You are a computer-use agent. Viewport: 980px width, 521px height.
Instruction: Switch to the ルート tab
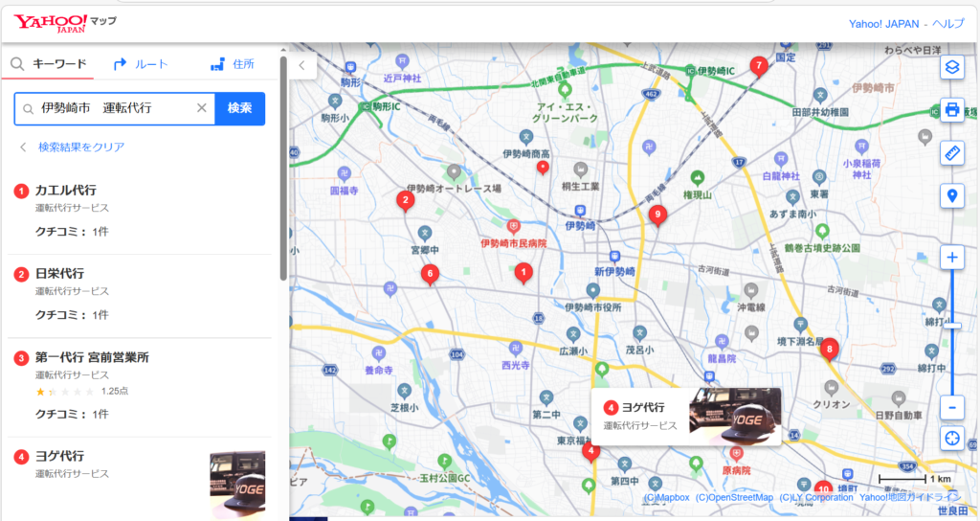point(141,64)
